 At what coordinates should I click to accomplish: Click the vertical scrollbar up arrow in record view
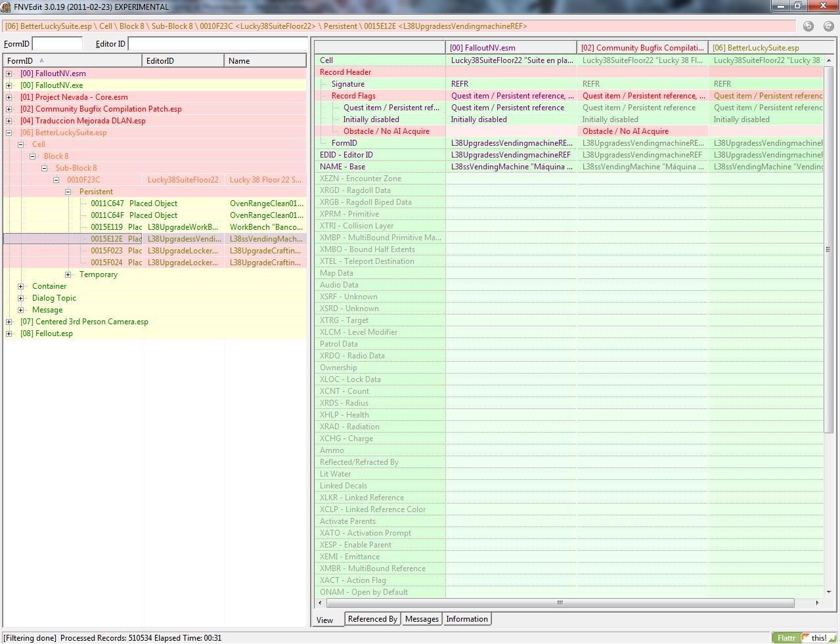[829, 60]
